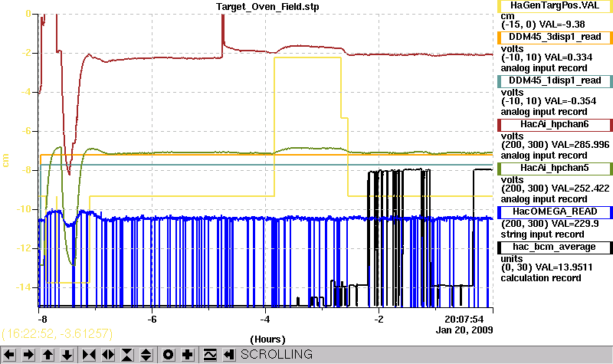Select the DDM45_1disp1_read curve legend
This screenshot has height=364, width=613.
(555, 81)
